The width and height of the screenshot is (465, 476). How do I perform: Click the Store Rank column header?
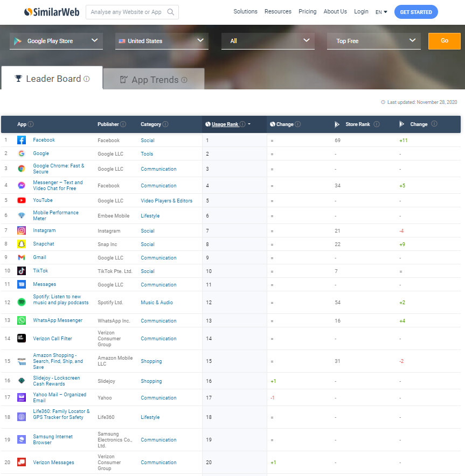357,124
